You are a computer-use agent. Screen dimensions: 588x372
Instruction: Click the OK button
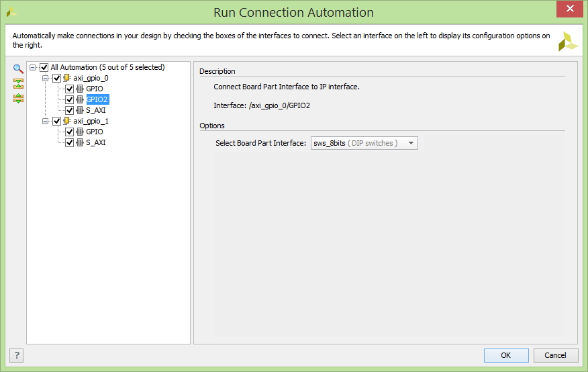(506, 355)
